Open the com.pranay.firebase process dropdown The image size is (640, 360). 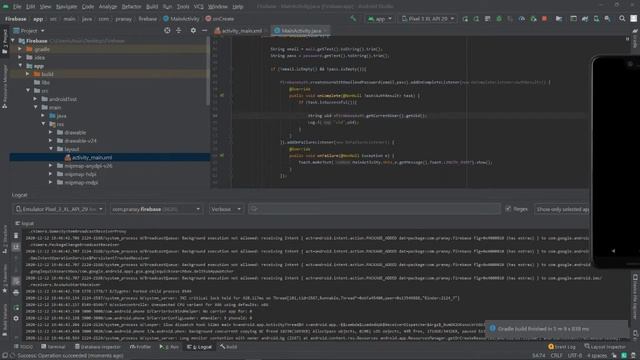pyautogui.click(x=156, y=209)
